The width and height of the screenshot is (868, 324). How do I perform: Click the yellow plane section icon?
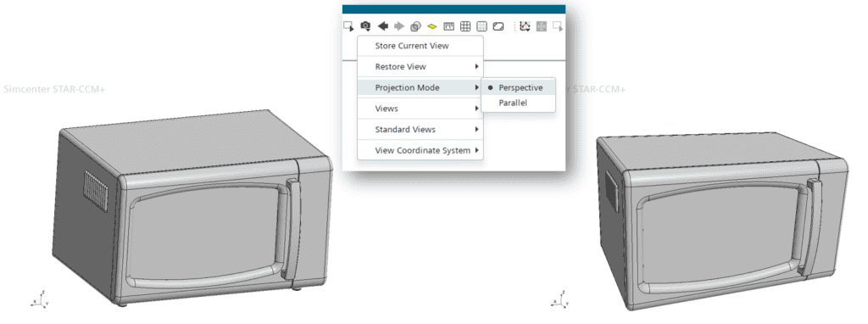432,26
